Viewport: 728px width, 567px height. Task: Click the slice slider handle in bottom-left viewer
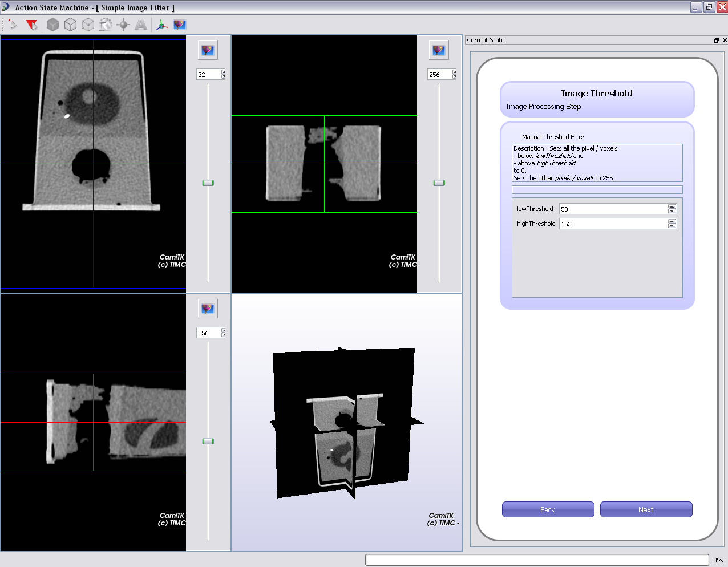pyautogui.click(x=208, y=442)
